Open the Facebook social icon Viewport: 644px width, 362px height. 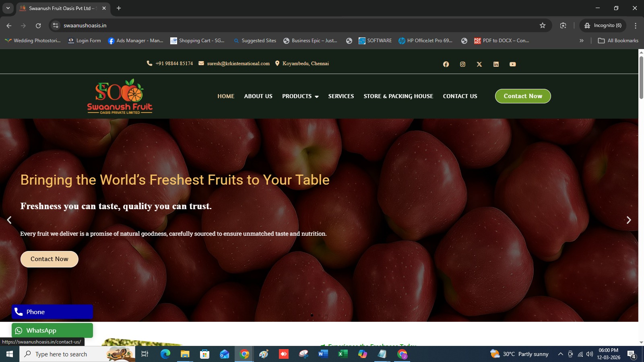tap(446, 64)
